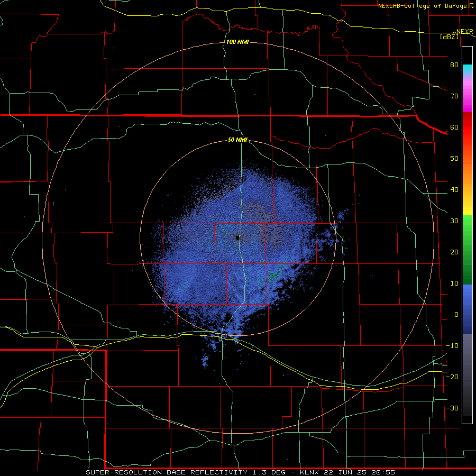Click the [dBZ] units label

point(449,37)
